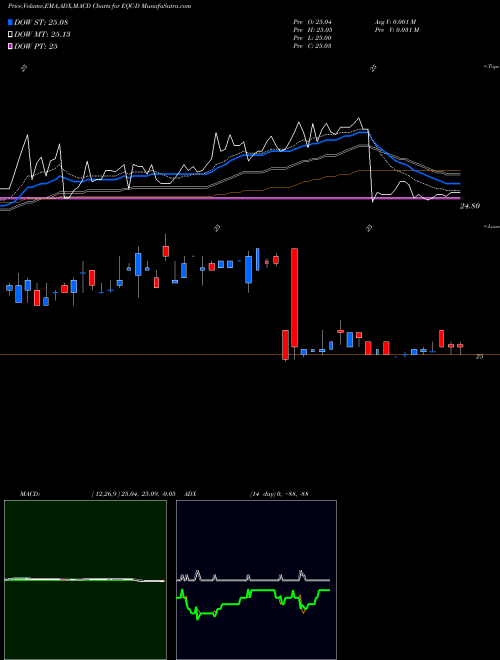The width and height of the screenshot is (500, 660).
Task: Click the magenta DOW PT legend swatch
Action: tap(10, 46)
